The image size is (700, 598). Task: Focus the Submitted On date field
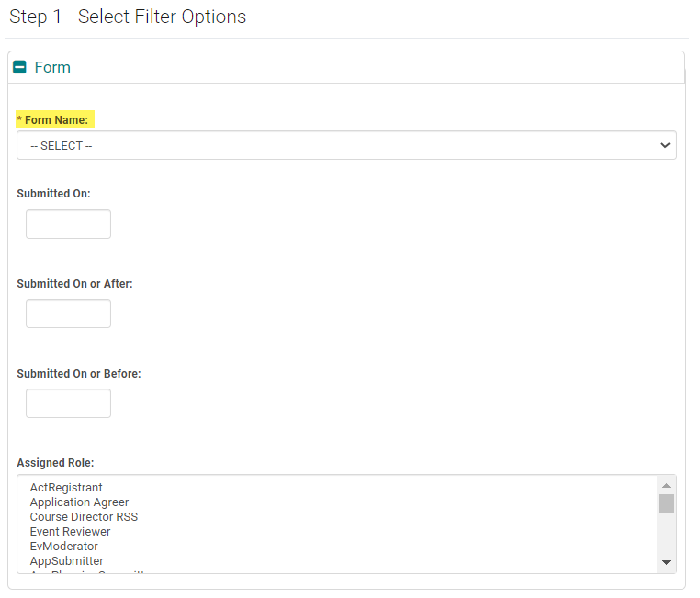click(68, 224)
